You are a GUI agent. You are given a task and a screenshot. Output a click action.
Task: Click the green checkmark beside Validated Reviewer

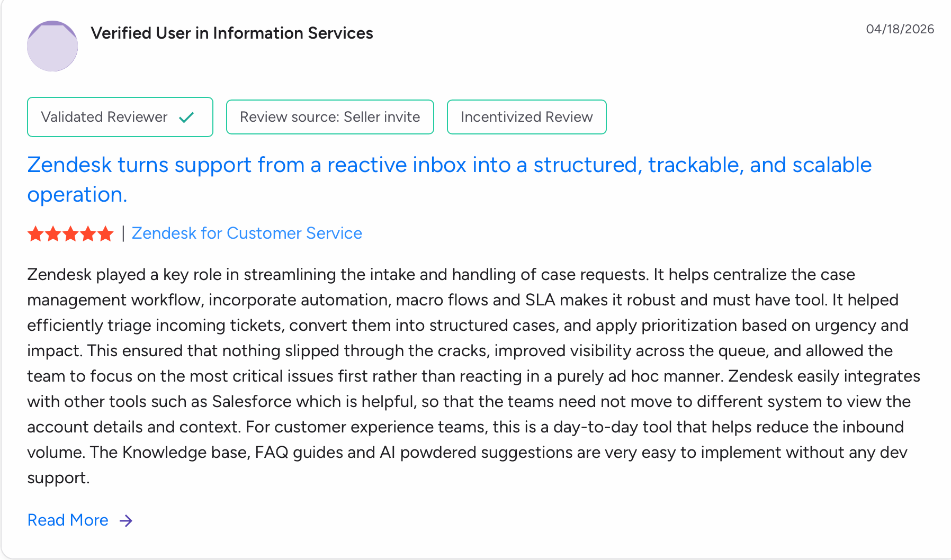tap(186, 118)
